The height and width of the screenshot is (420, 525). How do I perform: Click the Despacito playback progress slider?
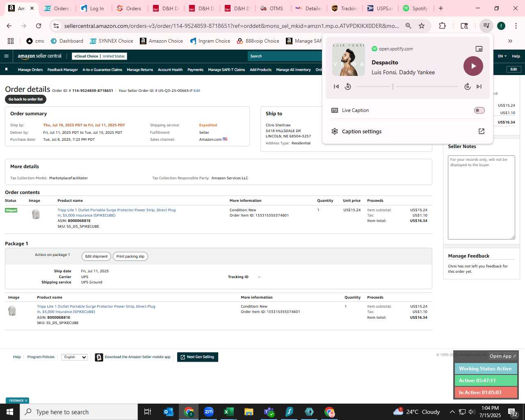[407, 87]
